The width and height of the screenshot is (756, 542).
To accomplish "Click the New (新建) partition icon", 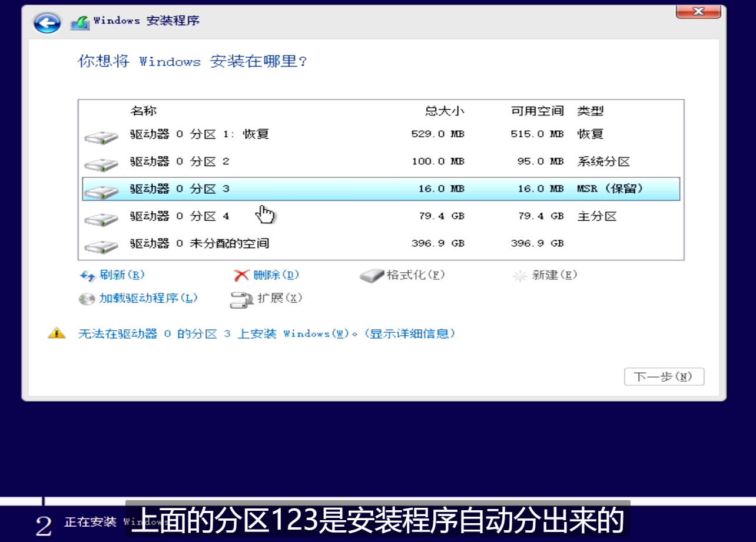I will (x=520, y=275).
